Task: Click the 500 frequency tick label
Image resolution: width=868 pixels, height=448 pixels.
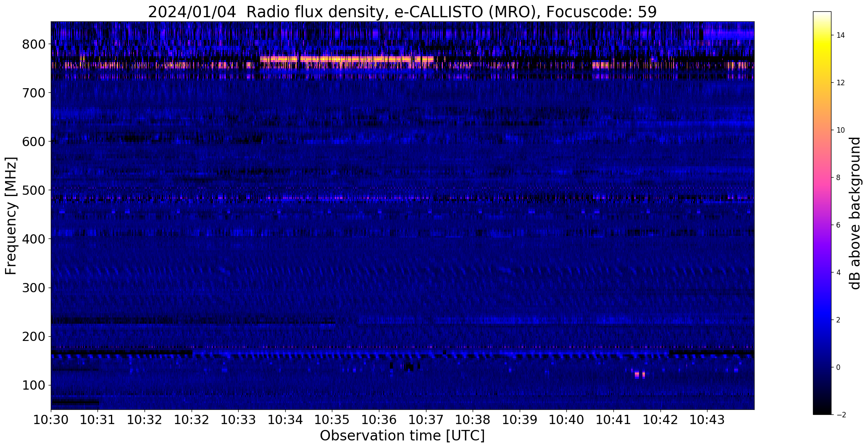Action: tap(34, 190)
